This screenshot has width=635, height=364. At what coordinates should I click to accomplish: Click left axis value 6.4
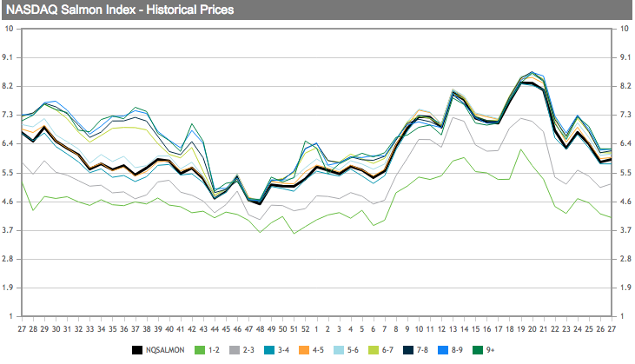[7, 143]
